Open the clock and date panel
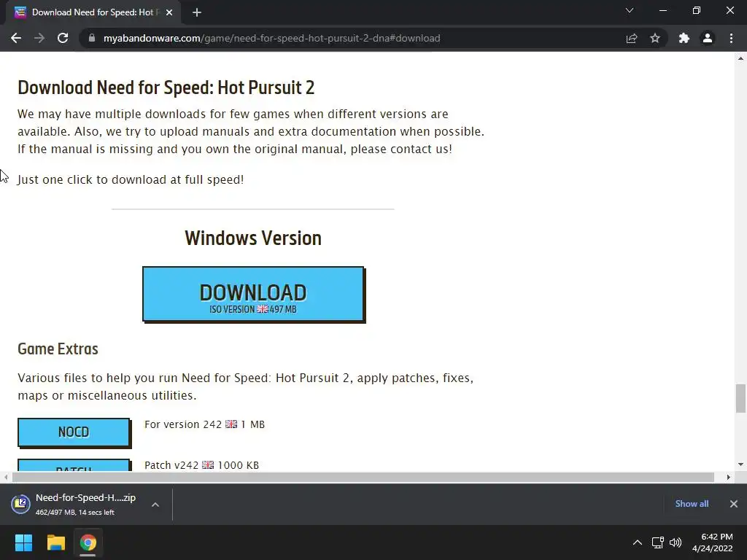 click(713, 542)
